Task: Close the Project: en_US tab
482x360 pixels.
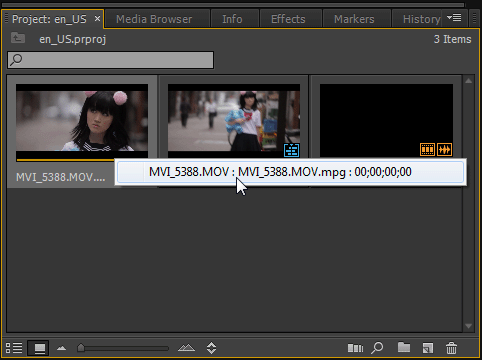Action: tap(97, 19)
